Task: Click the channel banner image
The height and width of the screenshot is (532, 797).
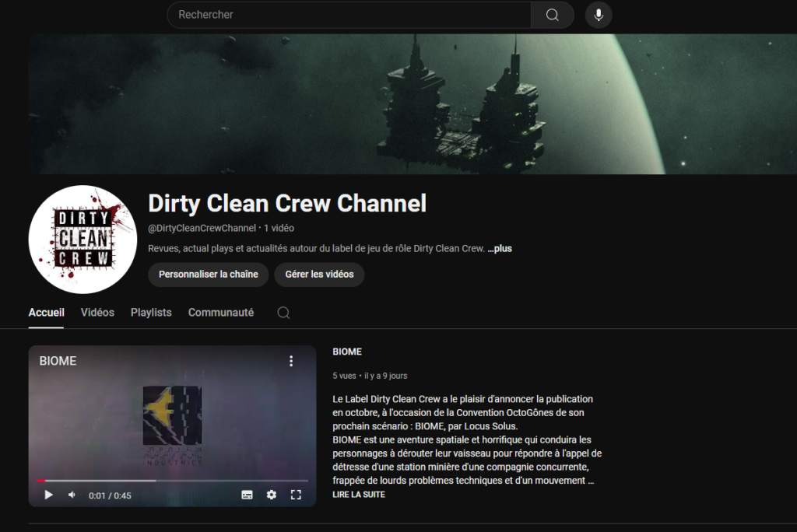Action: (413, 104)
